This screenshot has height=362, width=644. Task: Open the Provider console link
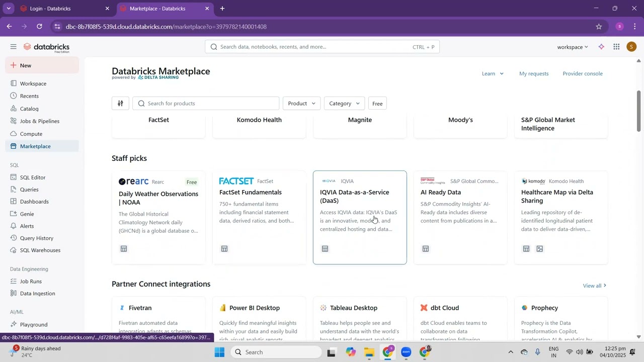583,73
